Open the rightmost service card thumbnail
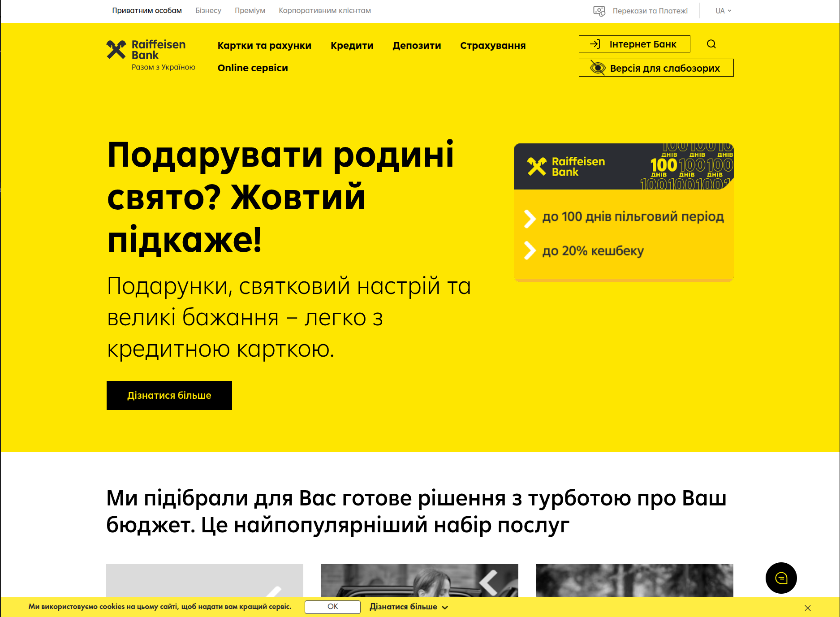The image size is (840, 617). click(x=635, y=580)
